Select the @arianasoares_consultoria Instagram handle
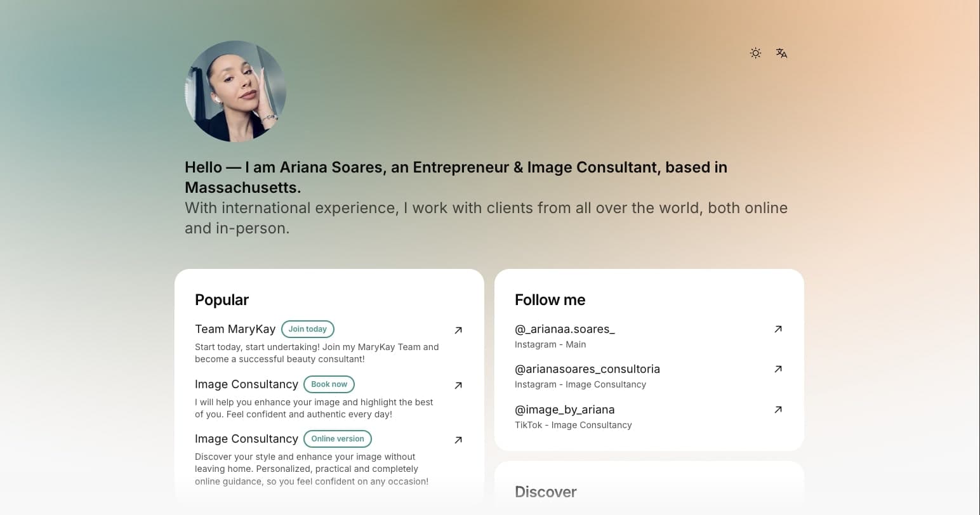The width and height of the screenshot is (980, 515). pyautogui.click(x=587, y=368)
